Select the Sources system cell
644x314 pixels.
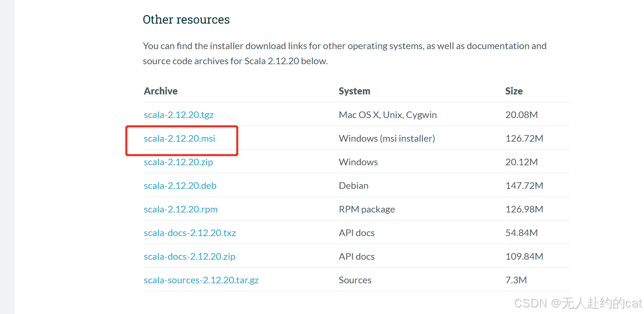pyautogui.click(x=355, y=280)
